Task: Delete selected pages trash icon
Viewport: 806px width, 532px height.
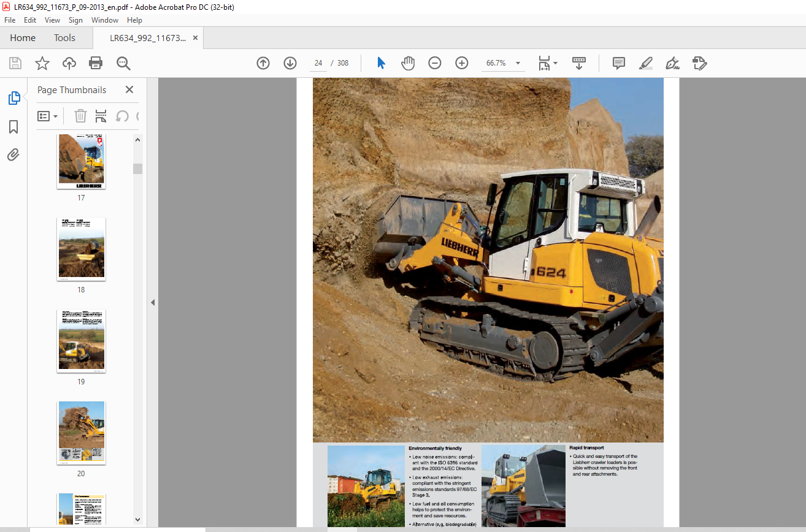Action: click(x=81, y=116)
